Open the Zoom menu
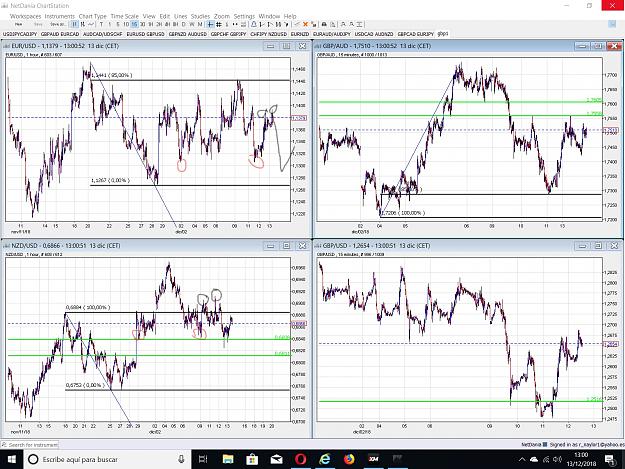 point(222,16)
